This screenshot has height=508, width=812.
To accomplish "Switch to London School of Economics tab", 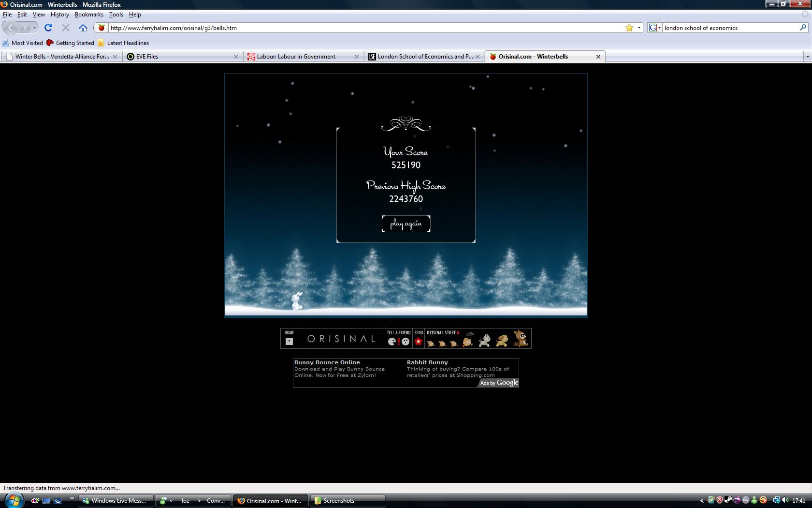I will click(x=424, y=57).
